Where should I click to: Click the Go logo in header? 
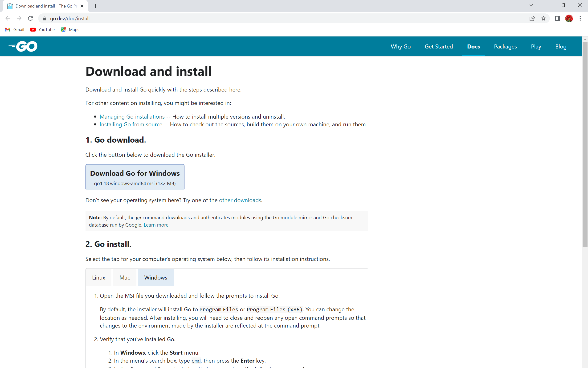coord(23,46)
